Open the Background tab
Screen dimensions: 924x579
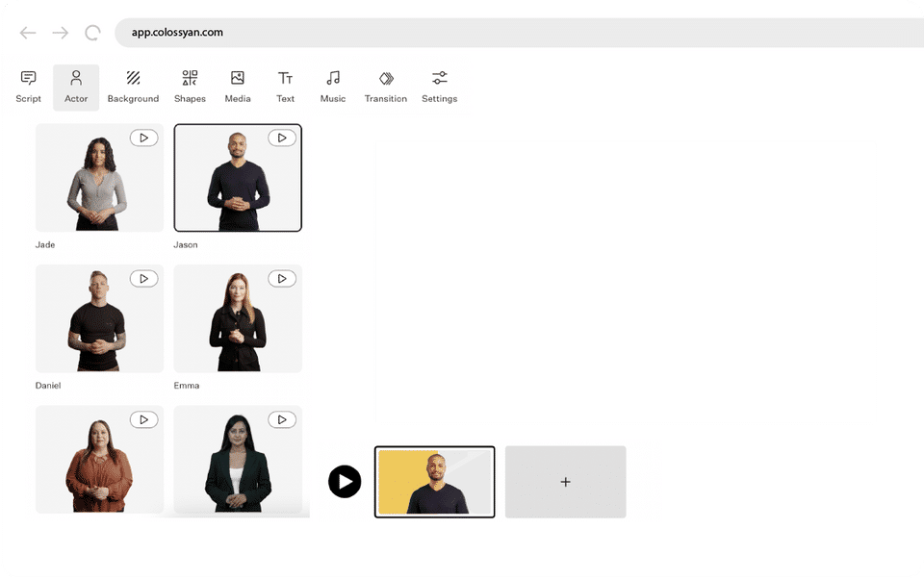click(x=133, y=88)
